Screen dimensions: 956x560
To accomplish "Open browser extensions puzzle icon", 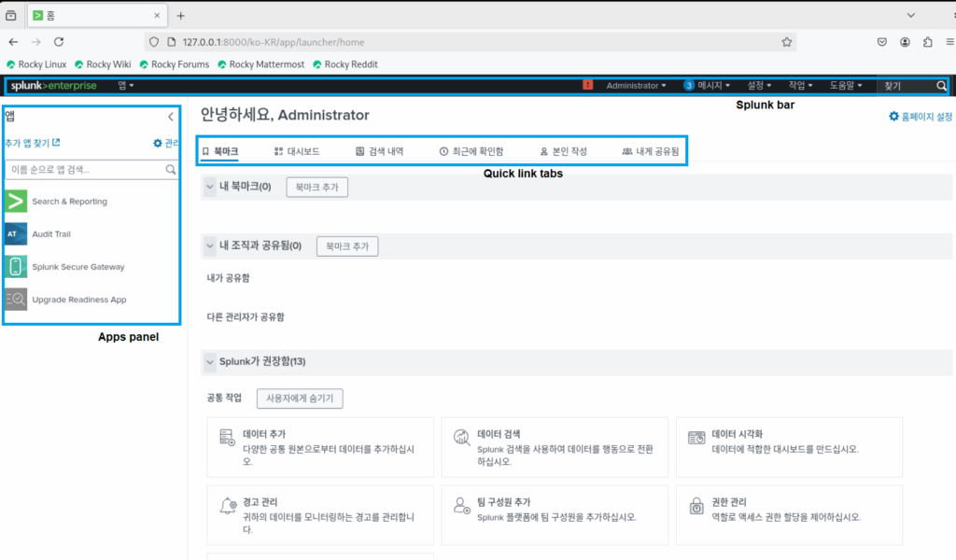I will (x=927, y=42).
